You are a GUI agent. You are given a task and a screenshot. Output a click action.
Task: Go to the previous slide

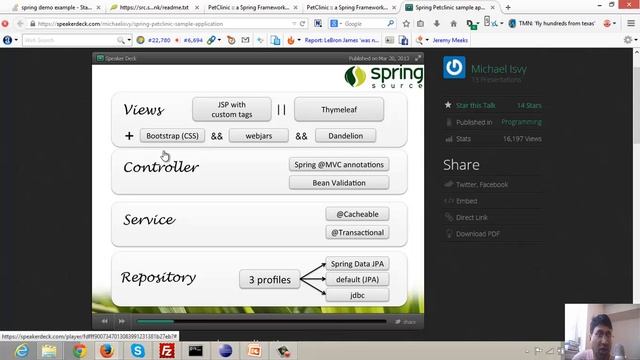coord(104,321)
